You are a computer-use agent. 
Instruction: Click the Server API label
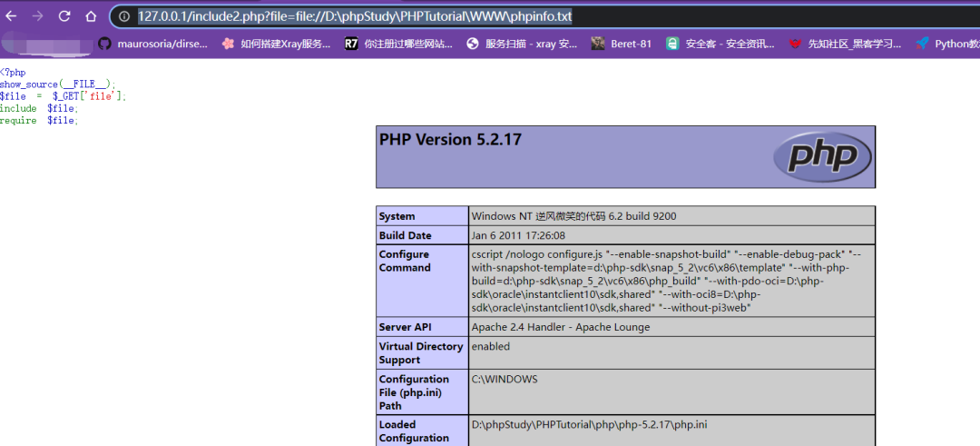pyautogui.click(x=405, y=327)
